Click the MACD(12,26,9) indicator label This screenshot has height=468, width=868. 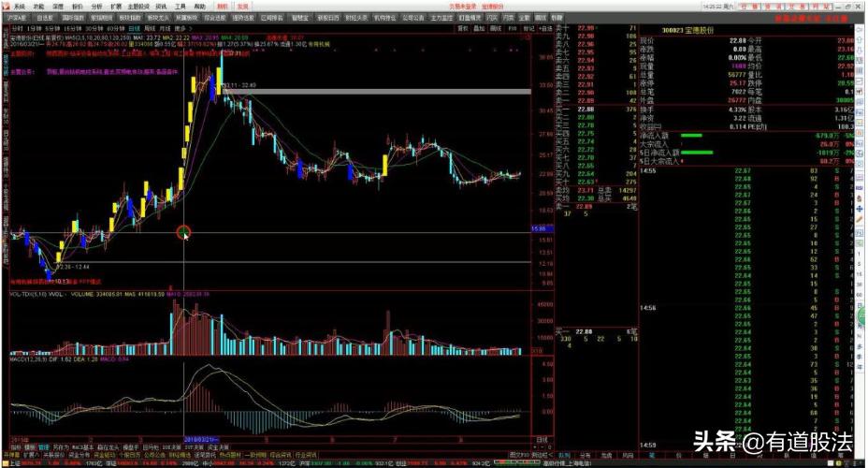(x=30, y=359)
